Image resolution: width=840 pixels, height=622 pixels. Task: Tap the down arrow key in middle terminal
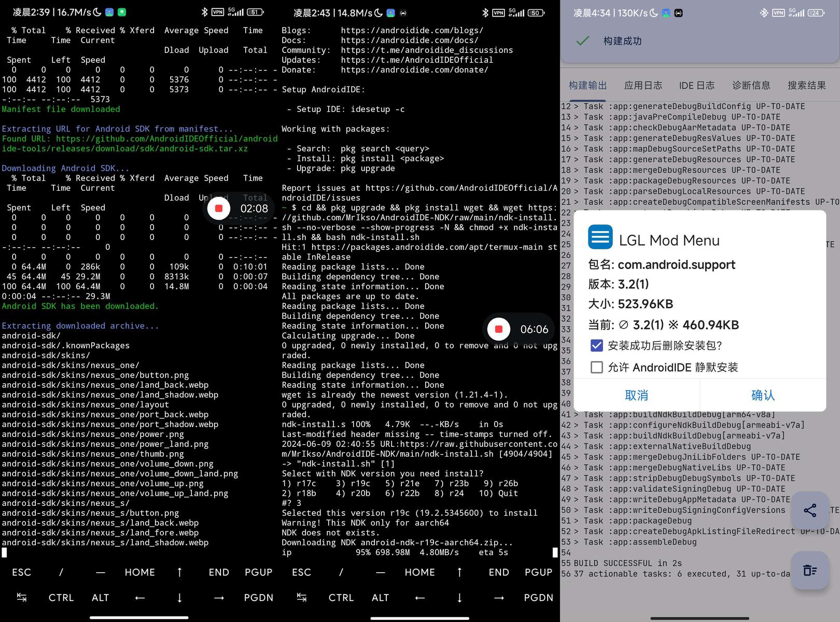[x=459, y=598]
